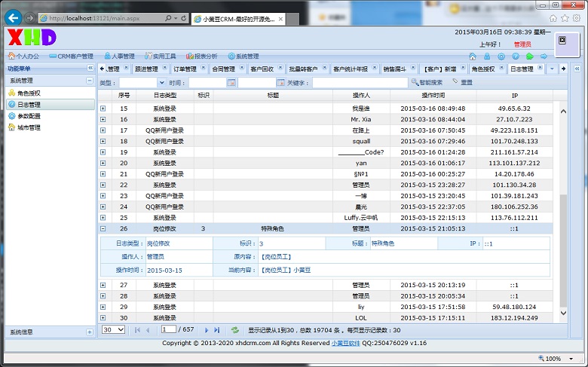Click the 小黄豆软件 footer link

346,343
